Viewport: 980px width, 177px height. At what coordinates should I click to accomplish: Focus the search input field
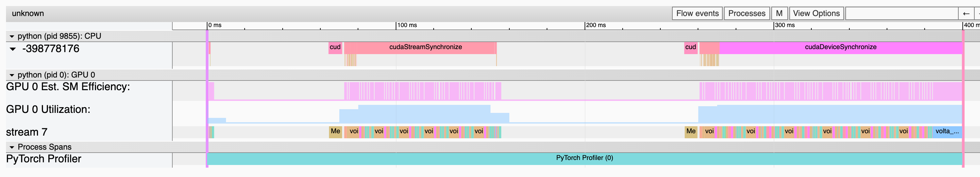tap(901, 13)
